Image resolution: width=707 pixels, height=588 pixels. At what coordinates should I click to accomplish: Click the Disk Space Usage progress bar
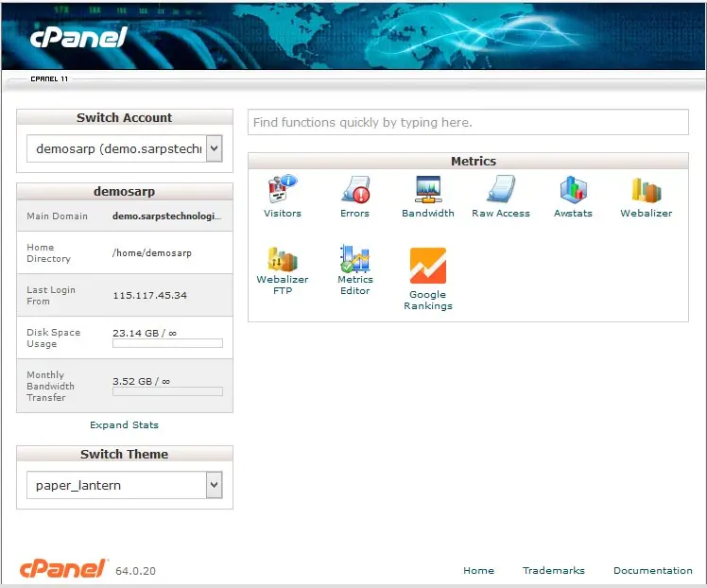point(167,343)
